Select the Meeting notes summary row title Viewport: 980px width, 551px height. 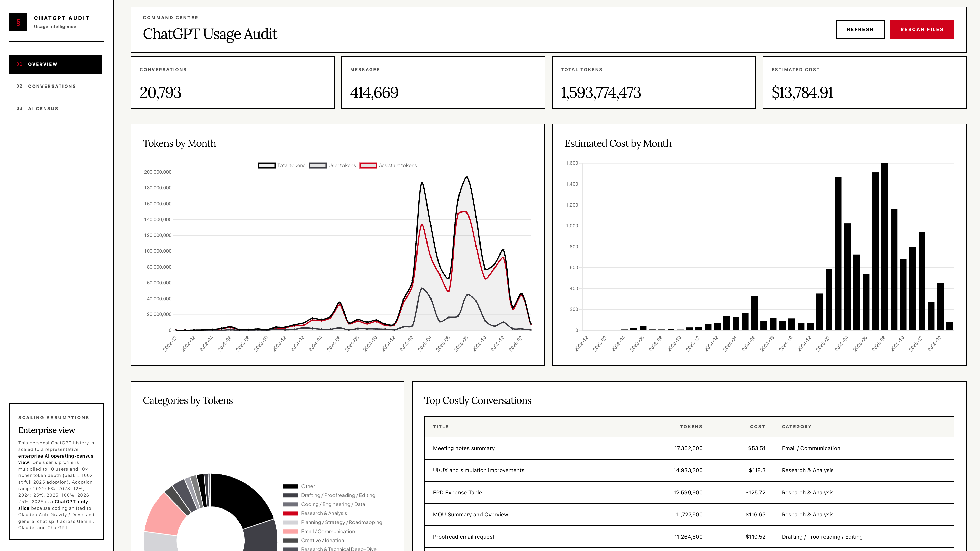coord(464,448)
